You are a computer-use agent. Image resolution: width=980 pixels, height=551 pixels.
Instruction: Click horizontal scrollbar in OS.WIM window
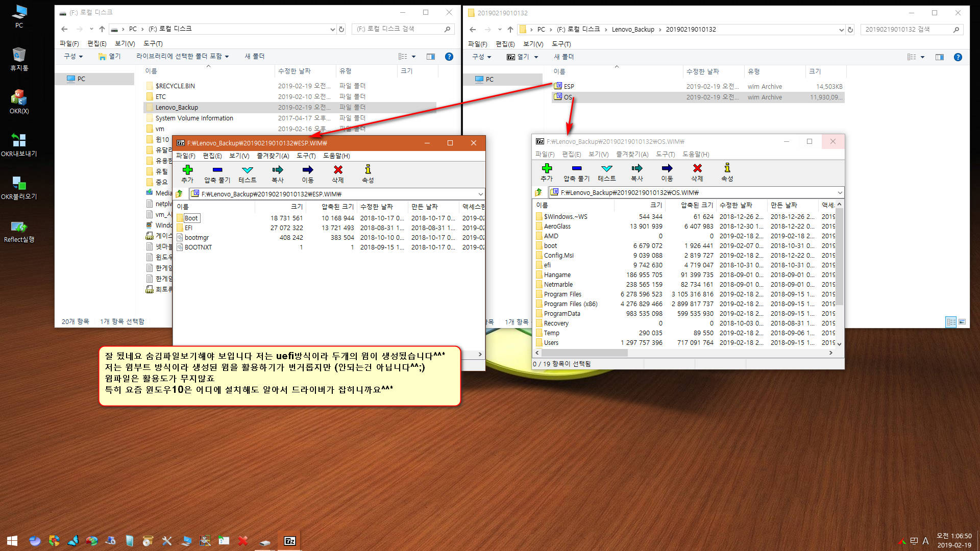(x=584, y=353)
